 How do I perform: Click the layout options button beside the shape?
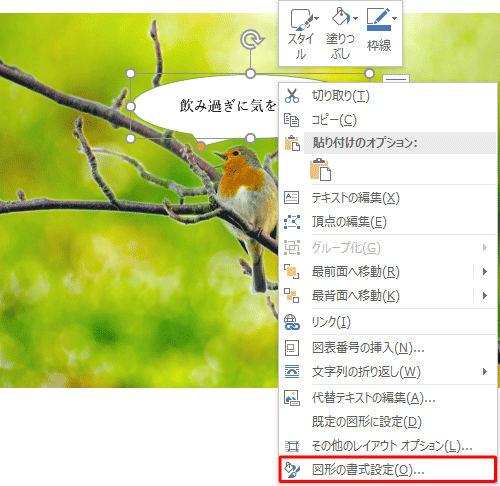pos(396,79)
